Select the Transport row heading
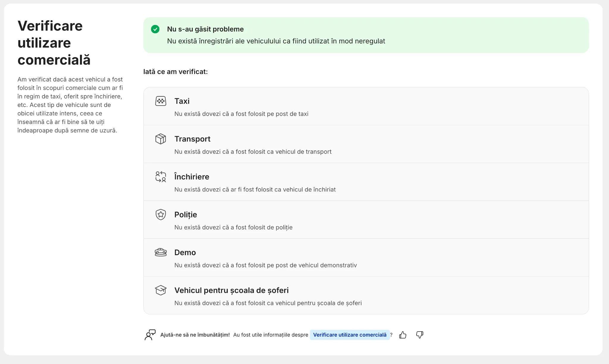This screenshot has height=364, width=609. click(192, 139)
